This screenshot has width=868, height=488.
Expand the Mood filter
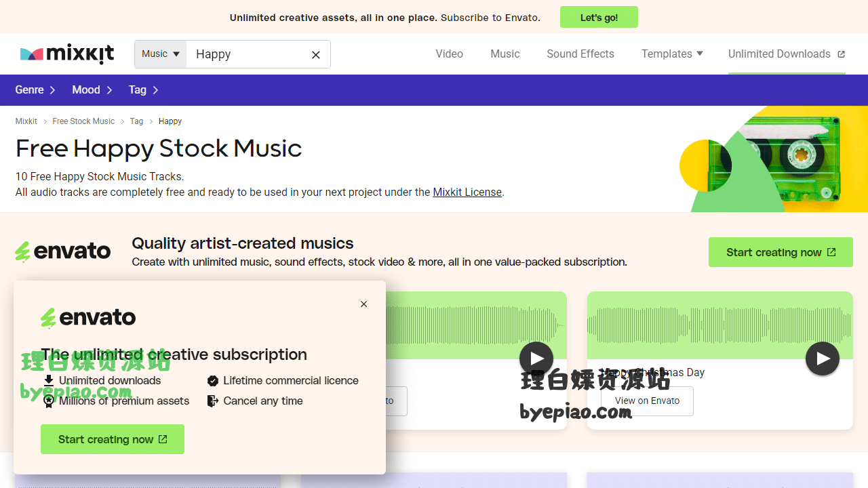coord(92,90)
